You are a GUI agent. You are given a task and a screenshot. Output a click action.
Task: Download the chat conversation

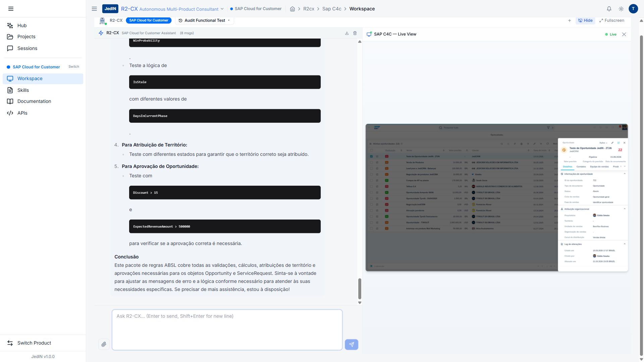click(347, 33)
